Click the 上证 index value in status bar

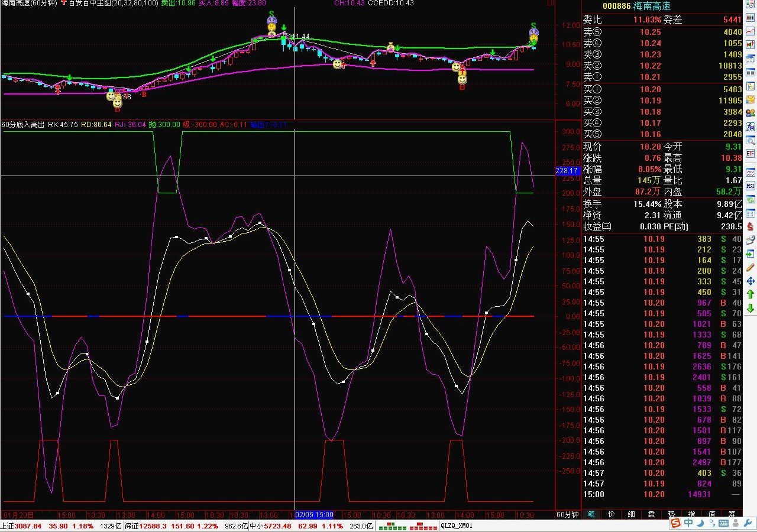point(28,526)
